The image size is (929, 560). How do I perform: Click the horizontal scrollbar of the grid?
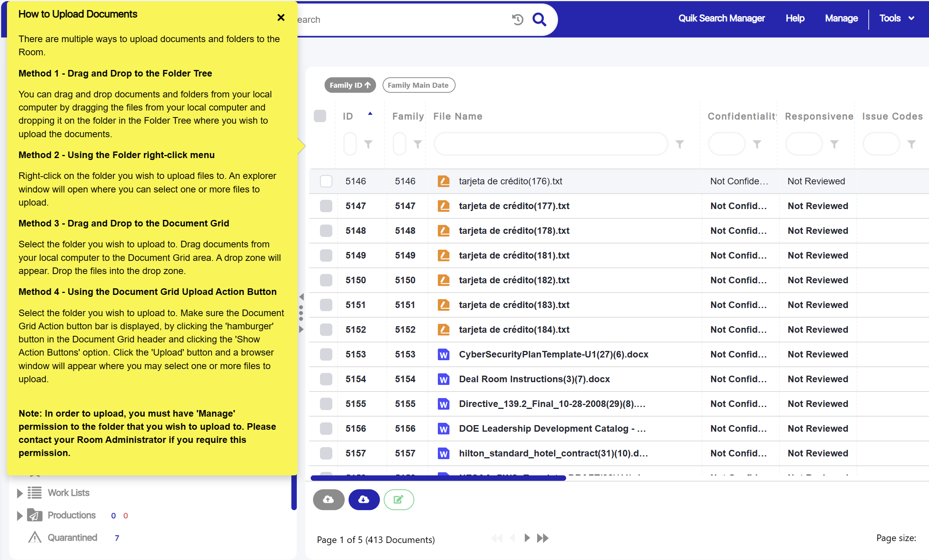pyautogui.click(x=438, y=478)
